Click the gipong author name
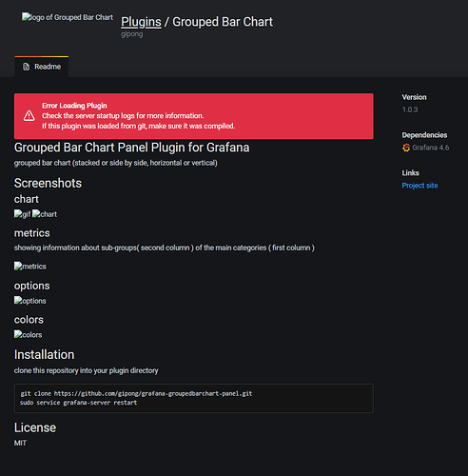468x476 pixels. 132,34
